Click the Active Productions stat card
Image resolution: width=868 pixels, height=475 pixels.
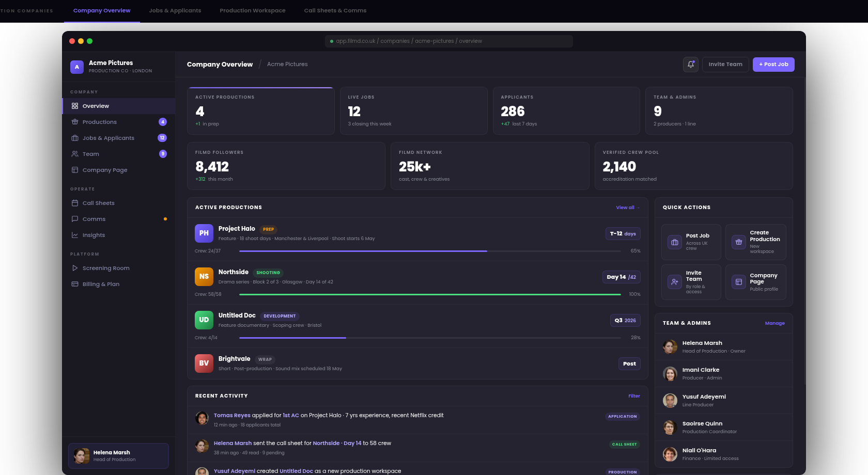[x=261, y=111]
